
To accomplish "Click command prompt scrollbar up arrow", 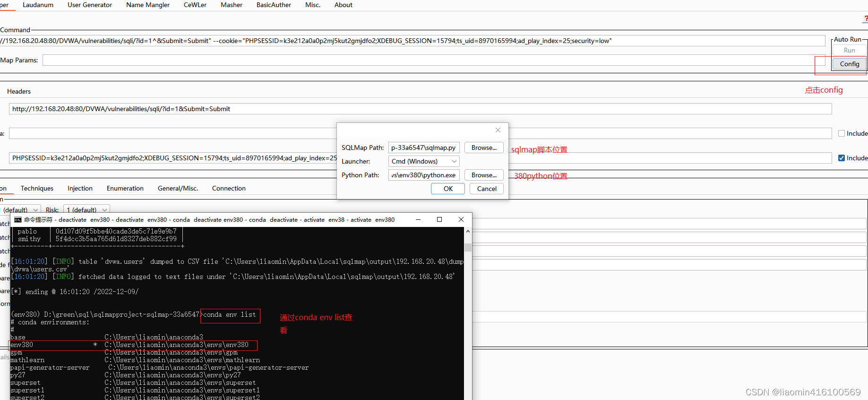I will [x=468, y=231].
